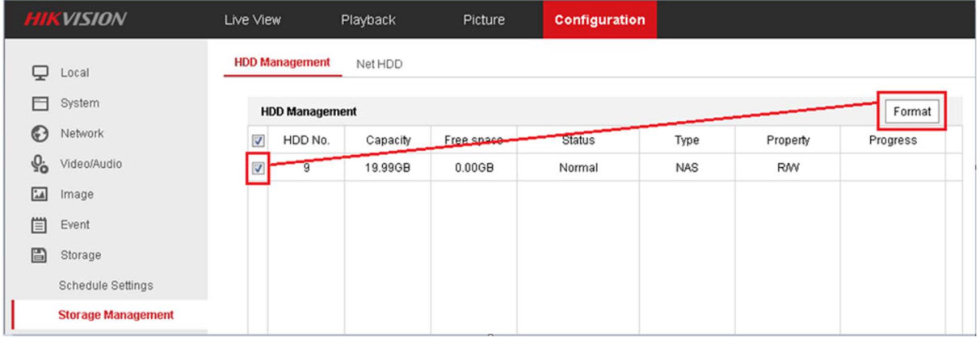This screenshot has height=339, width=980.
Task: Switch to the Playback tab
Action: tap(368, 20)
